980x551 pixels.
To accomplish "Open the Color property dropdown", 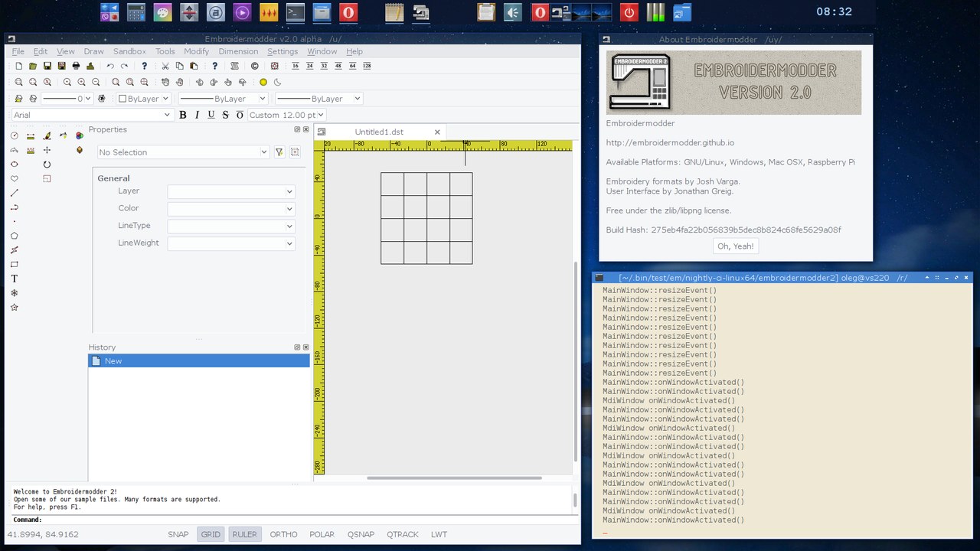I will [x=231, y=208].
